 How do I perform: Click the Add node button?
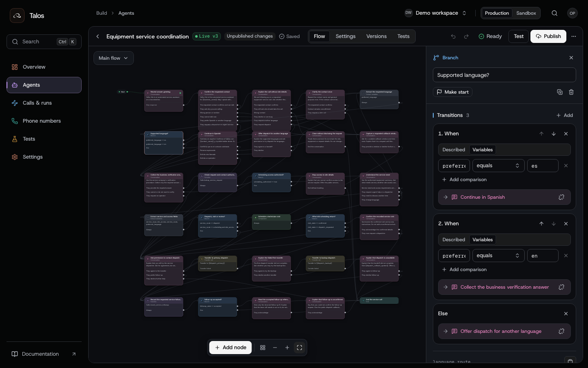coord(231,348)
